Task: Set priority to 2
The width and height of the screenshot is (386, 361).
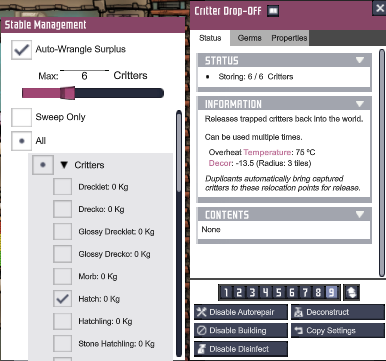Action: tap(239, 293)
